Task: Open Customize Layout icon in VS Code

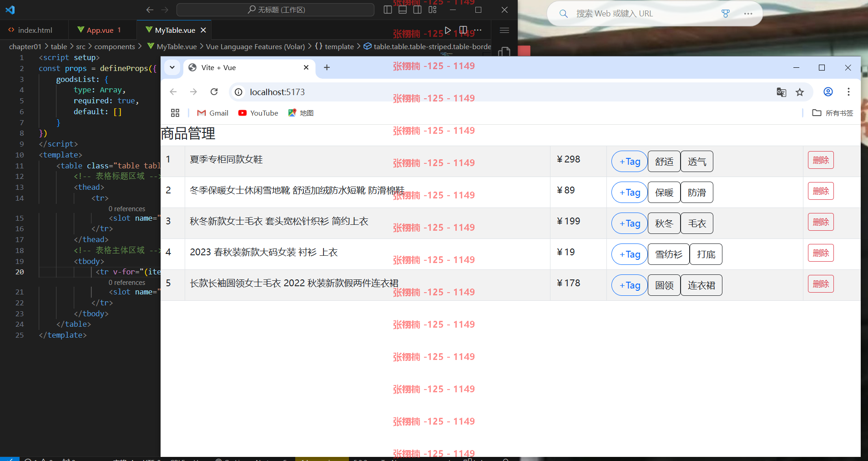Action: [432, 10]
